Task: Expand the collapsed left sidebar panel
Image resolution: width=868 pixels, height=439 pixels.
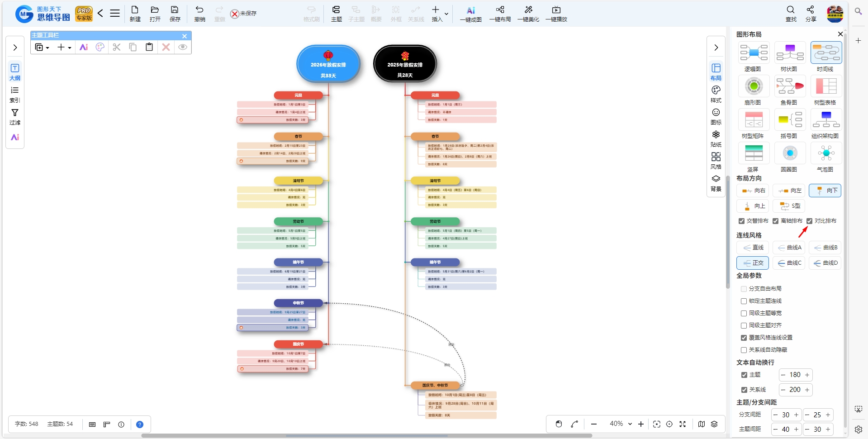Action: [x=15, y=48]
